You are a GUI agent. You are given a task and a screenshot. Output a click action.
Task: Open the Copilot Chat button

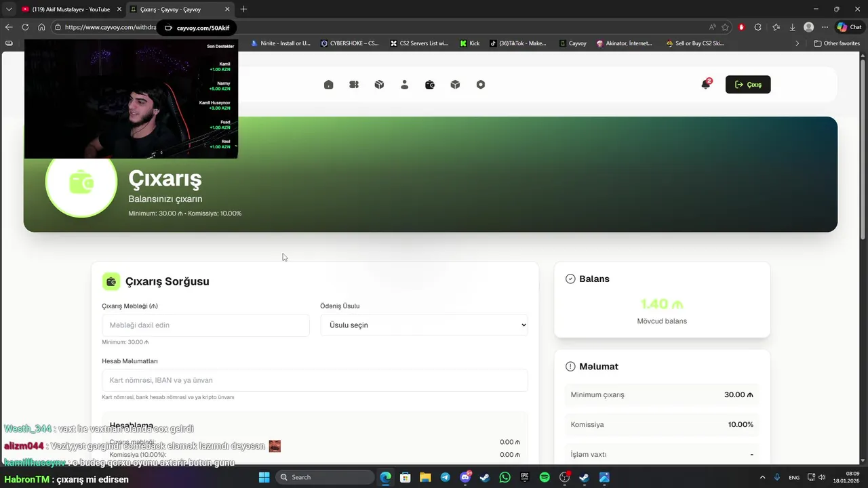(x=849, y=27)
